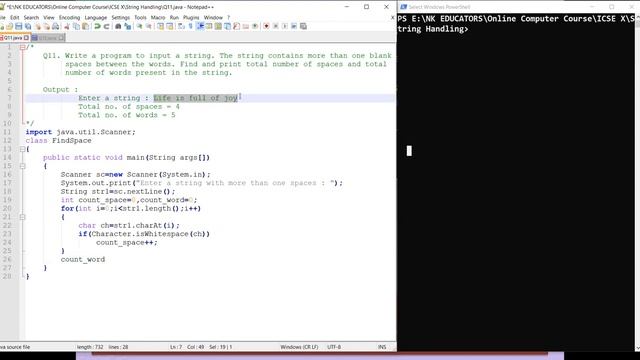Click the Save All toolbar icon

[x=28, y=27]
